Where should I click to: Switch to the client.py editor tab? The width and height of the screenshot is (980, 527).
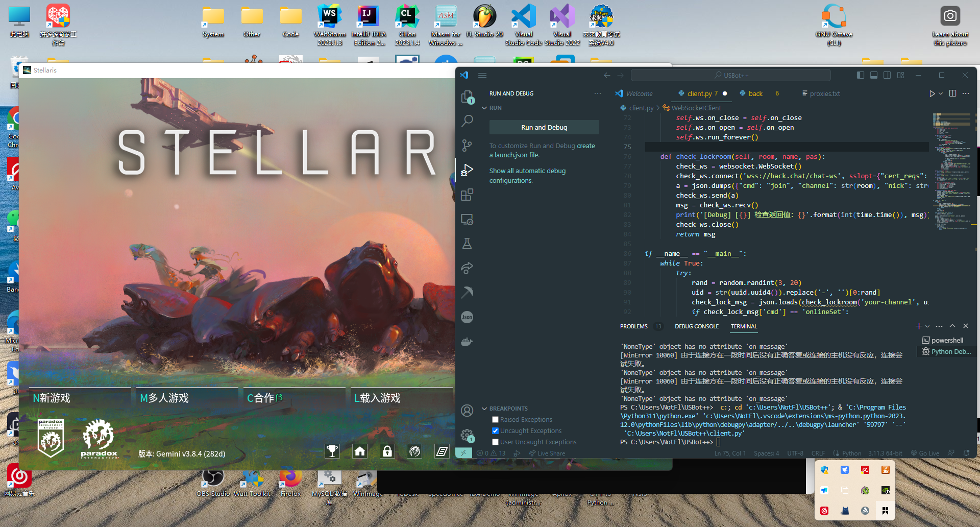point(702,93)
